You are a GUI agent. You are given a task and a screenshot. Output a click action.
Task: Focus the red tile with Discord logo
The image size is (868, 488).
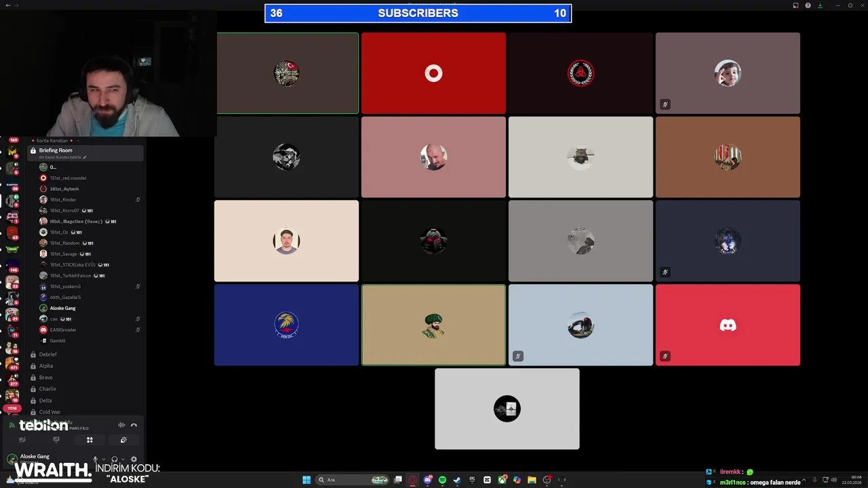point(728,325)
